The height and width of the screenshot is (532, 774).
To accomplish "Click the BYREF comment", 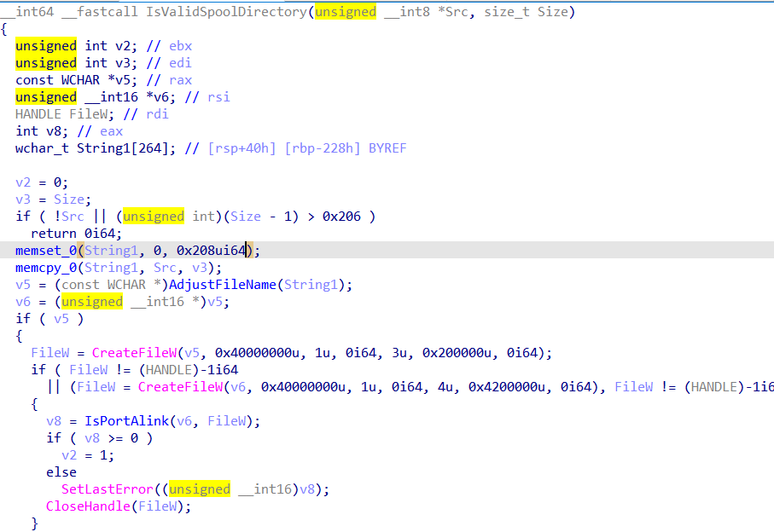I will click(x=387, y=148).
